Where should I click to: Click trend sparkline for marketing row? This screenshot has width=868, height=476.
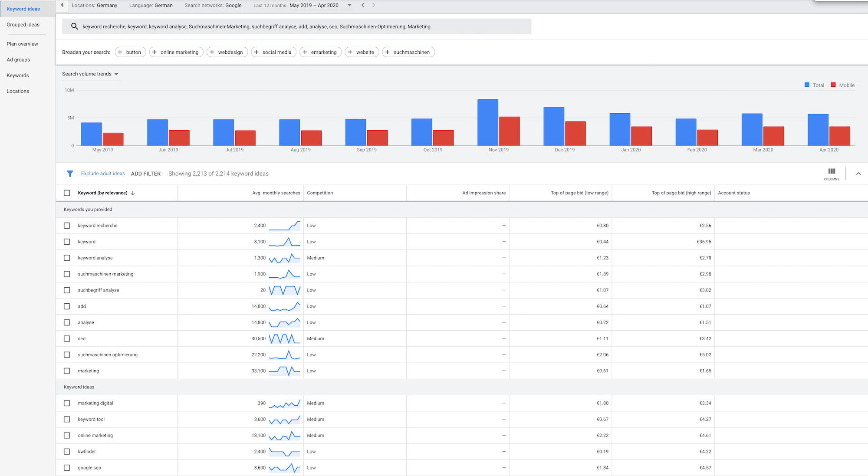pos(284,371)
